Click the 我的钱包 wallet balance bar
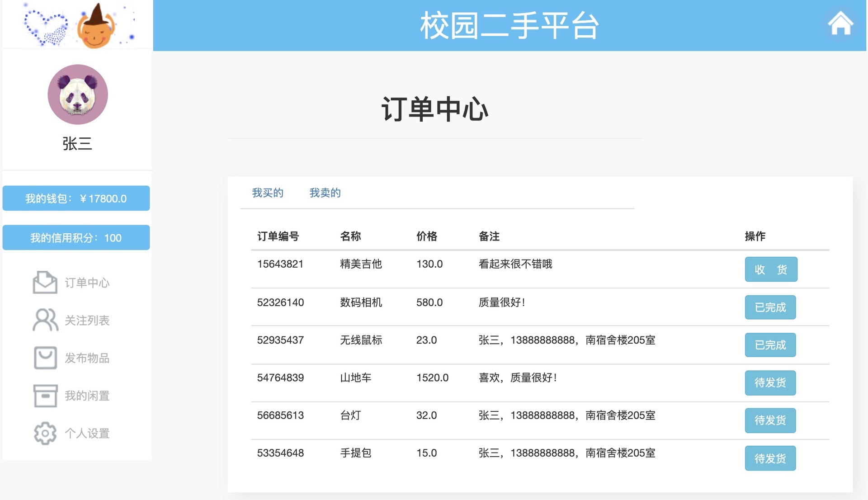The height and width of the screenshot is (500, 868). click(x=76, y=198)
